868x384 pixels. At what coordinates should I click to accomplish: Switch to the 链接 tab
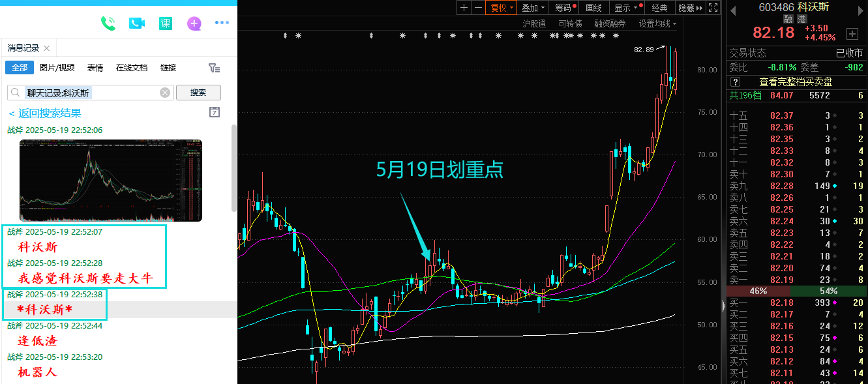(168, 68)
